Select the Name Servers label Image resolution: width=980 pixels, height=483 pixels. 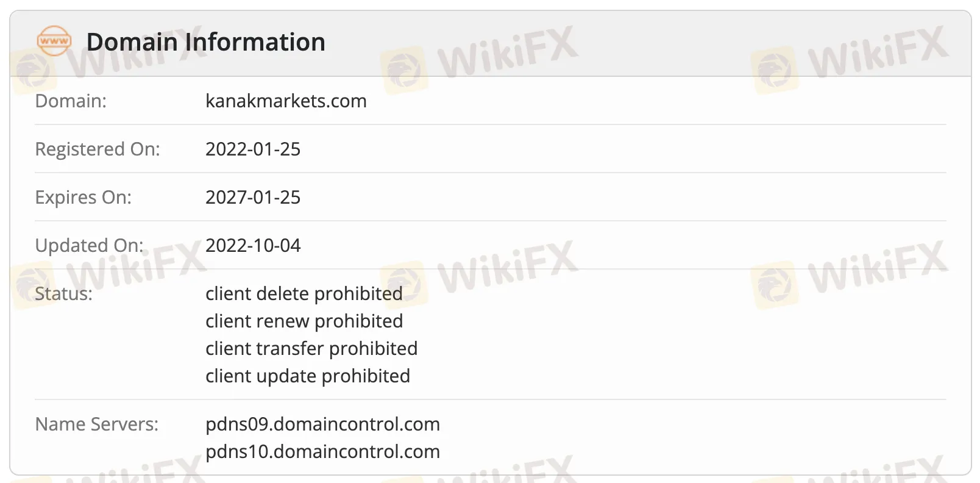(x=96, y=424)
